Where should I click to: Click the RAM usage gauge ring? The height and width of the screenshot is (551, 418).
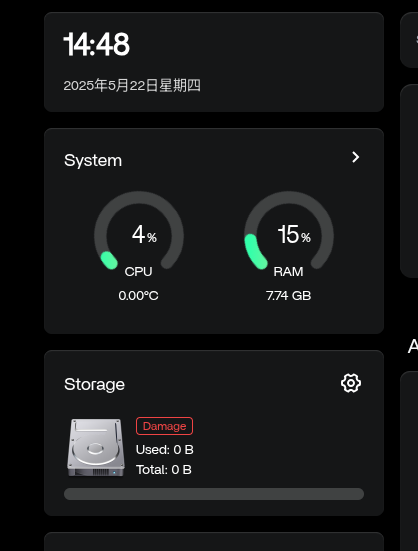pyautogui.click(x=289, y=231)
